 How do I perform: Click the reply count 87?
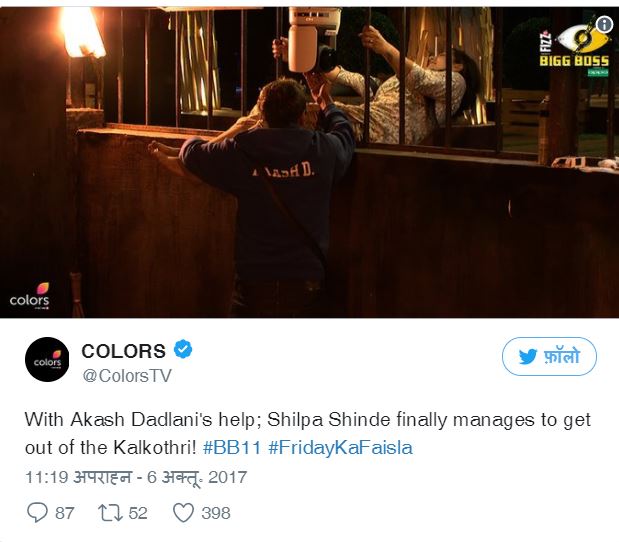65,513
